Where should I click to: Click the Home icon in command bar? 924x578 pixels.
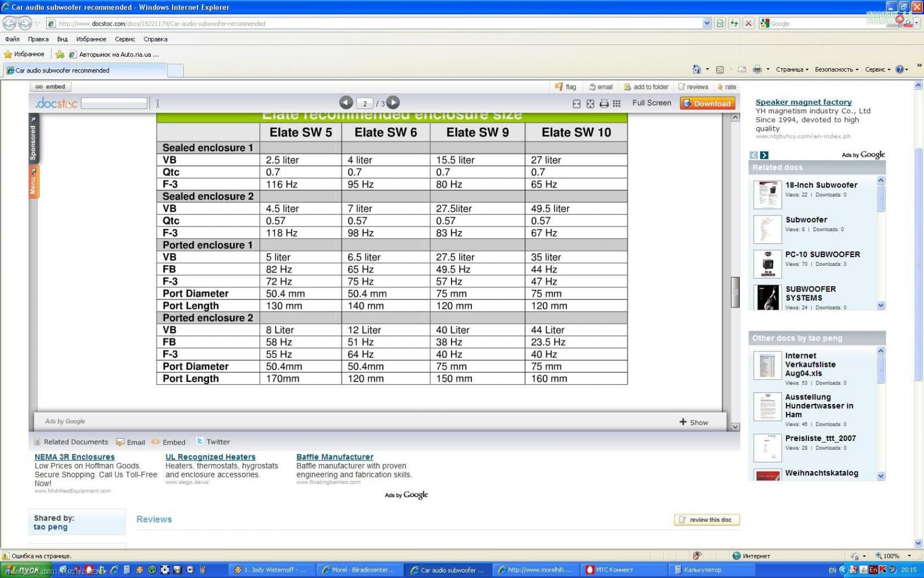click(696, 69)
